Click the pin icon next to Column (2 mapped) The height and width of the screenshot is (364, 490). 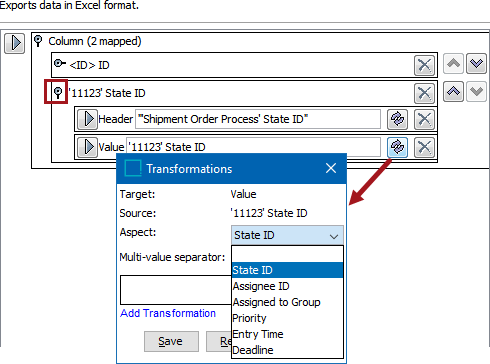38,41
